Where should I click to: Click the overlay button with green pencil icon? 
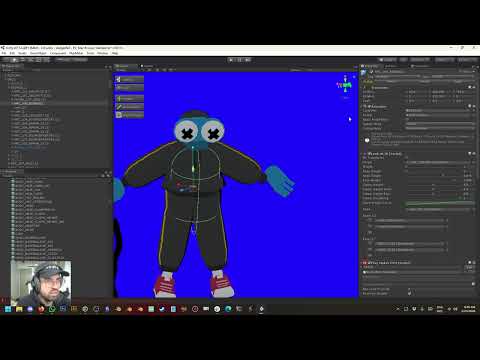129,107
